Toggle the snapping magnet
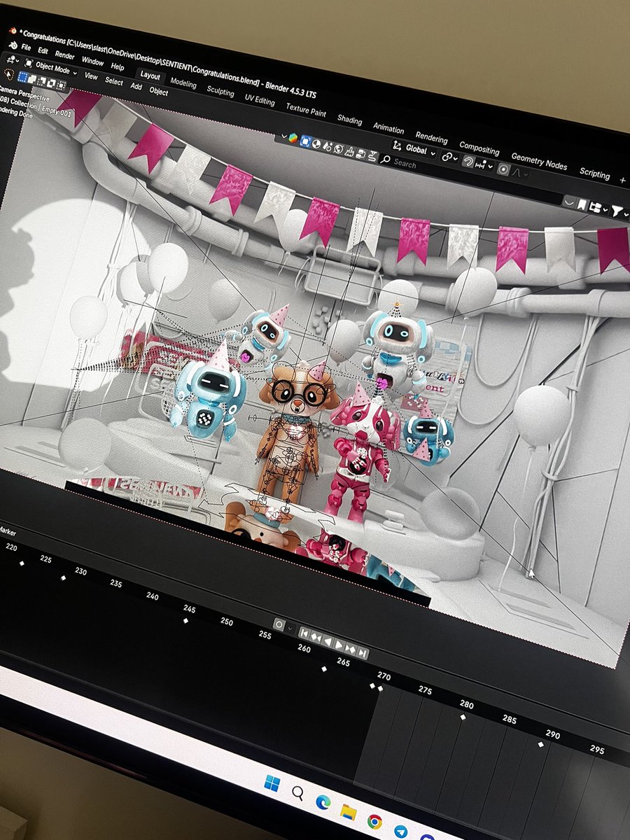The image size is (630, 840). [468, 162]
